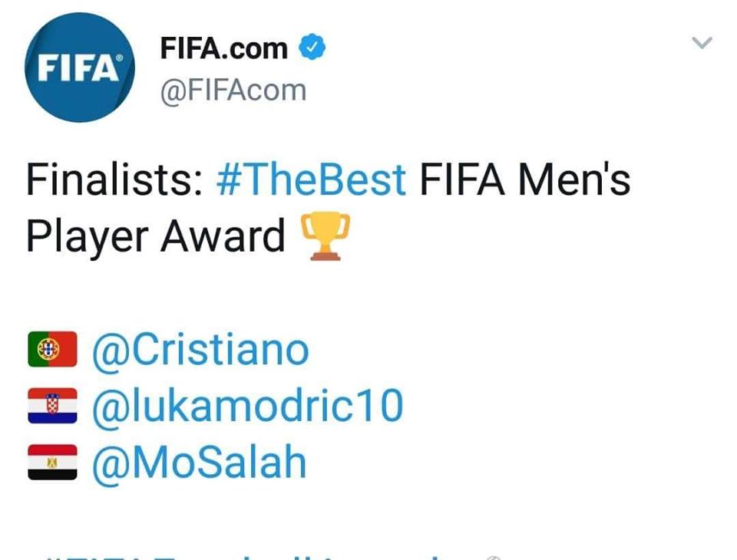Click the Croatia flag emoji

(x=50, y=406)
